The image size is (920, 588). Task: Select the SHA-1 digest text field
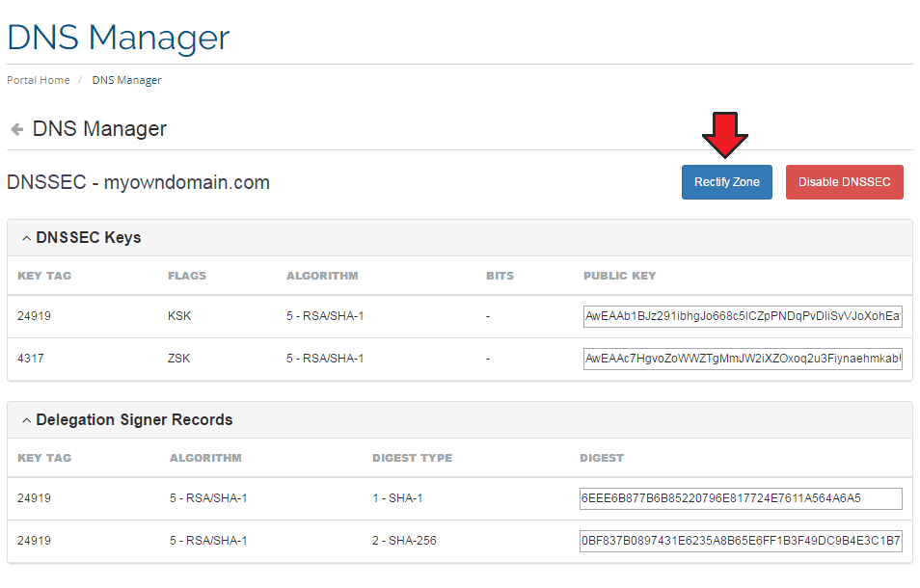tap(740, 498)
